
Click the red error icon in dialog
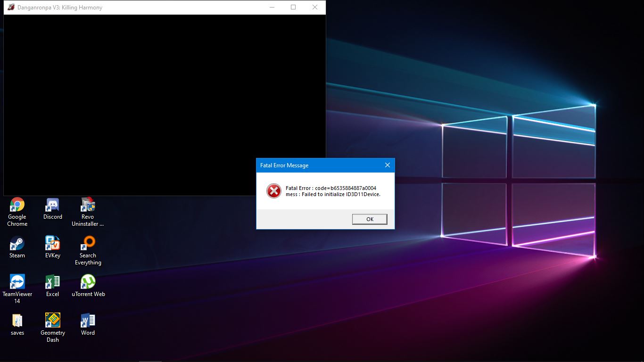[273, 191]
